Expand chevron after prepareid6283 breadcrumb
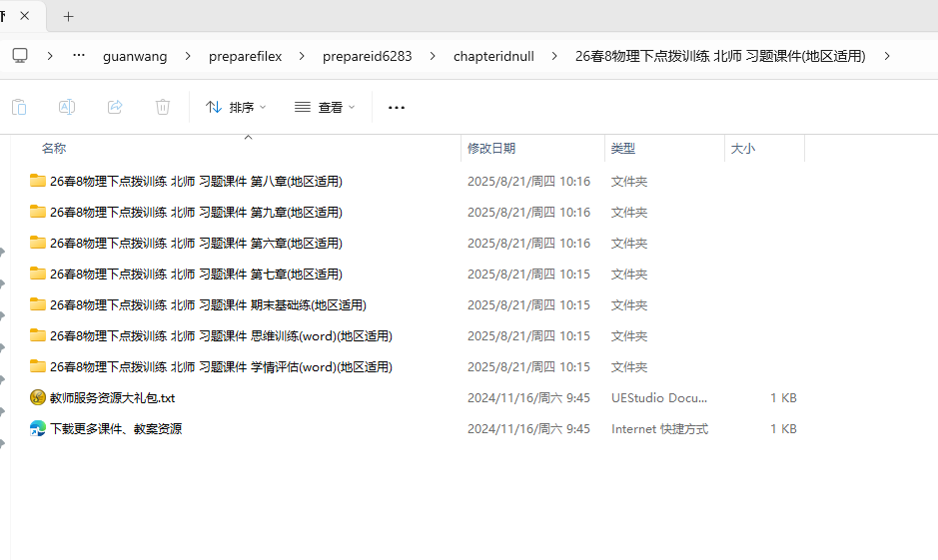The width and height of the screenshot is (938, 560). (x=433, y=56)
